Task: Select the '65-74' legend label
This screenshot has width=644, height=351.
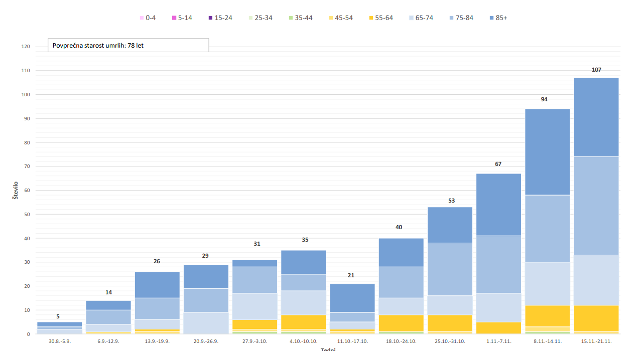Action: point(424,18)
